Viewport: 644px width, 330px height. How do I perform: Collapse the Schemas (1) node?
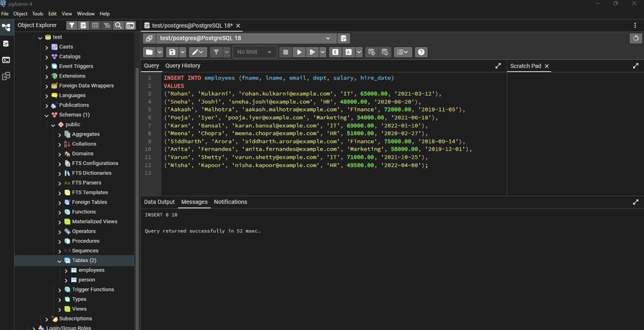click(47, 115)
